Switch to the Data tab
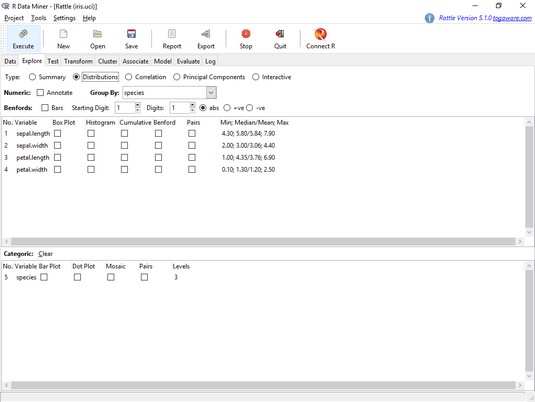The height and width of the screenshot is (402, 535). (10, 61)
